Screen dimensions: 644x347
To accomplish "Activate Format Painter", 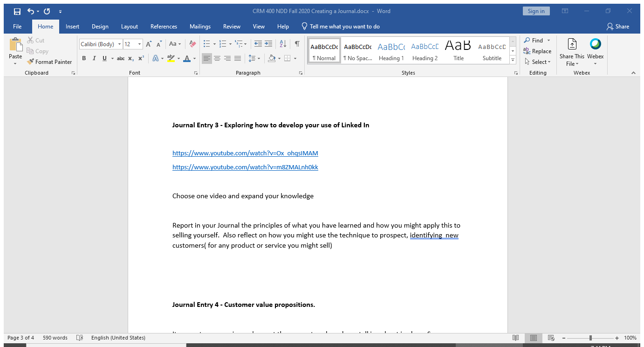I will point(49,62).
